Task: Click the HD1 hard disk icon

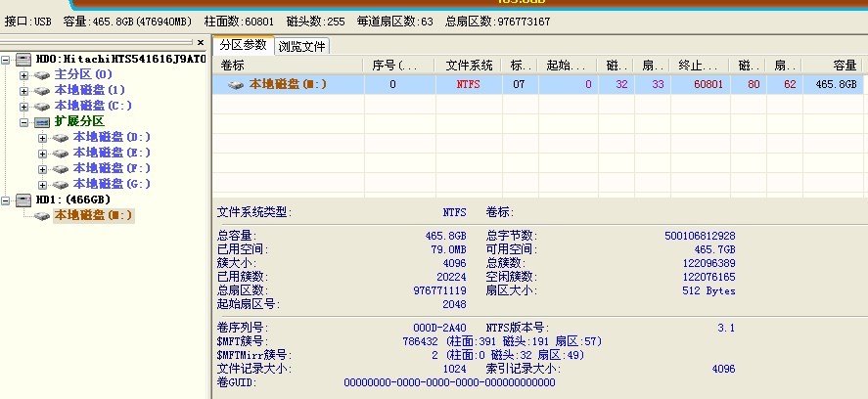Action: pos(23,200)
